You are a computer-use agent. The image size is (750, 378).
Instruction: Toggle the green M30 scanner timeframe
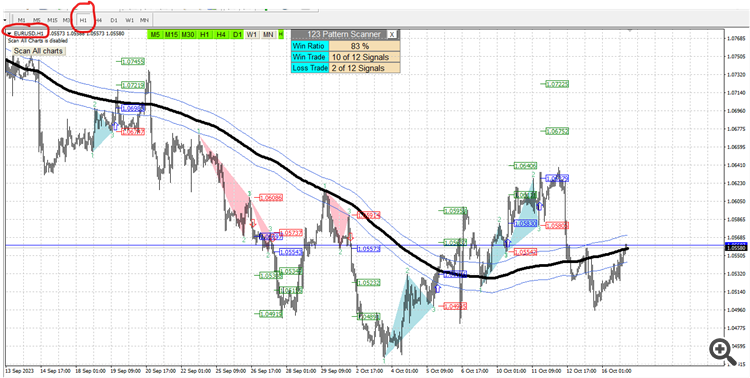[x=188, y=35]
